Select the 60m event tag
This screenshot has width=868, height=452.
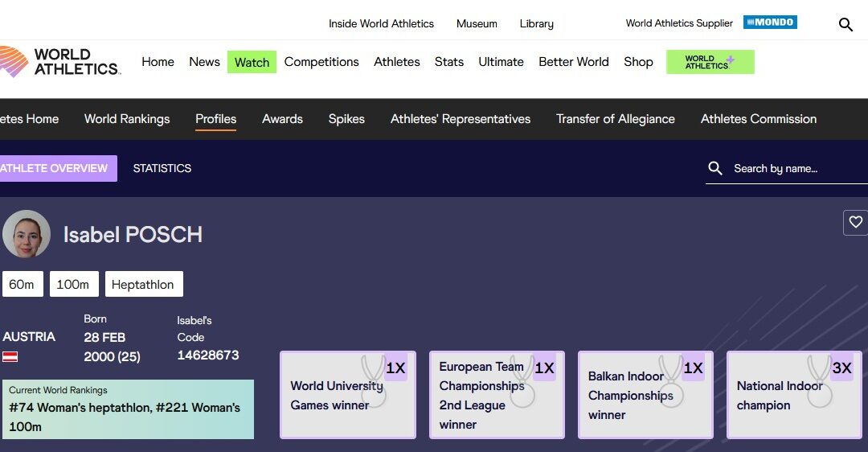pyautogui.click(x=22, y=284)
